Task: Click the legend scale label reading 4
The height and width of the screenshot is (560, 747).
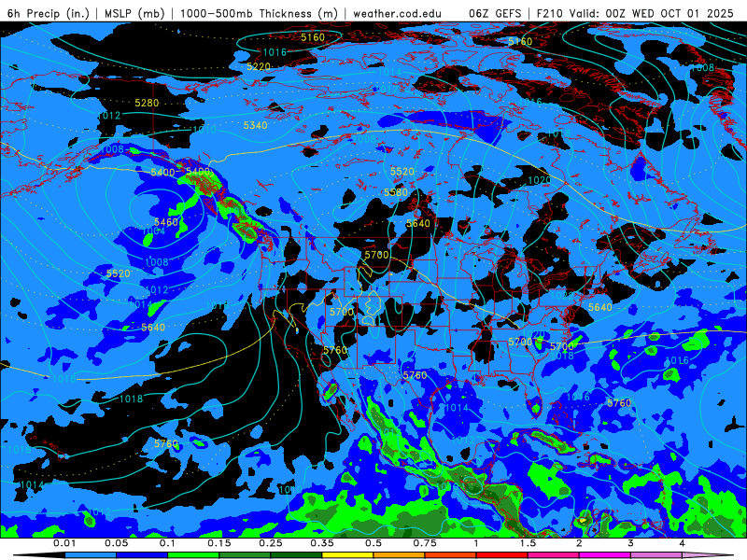Action: click(682, 543)
